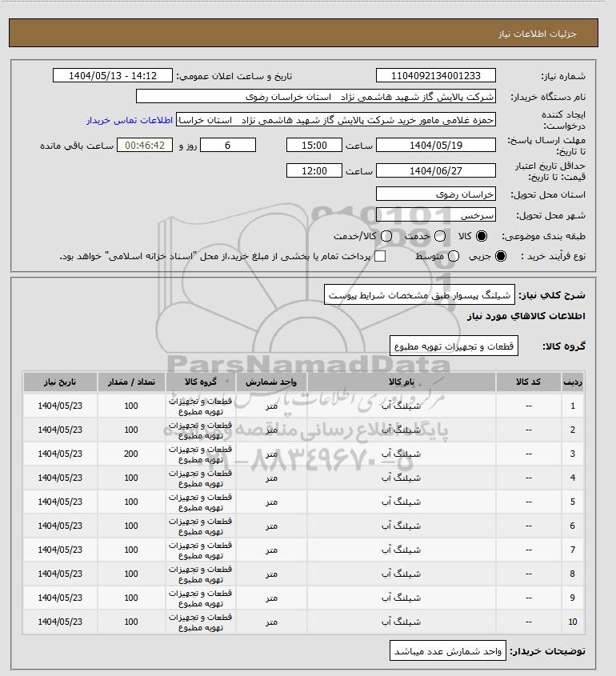
Task: Open the اطلاعات تماس خریدار link
Action: click(130, 120)
